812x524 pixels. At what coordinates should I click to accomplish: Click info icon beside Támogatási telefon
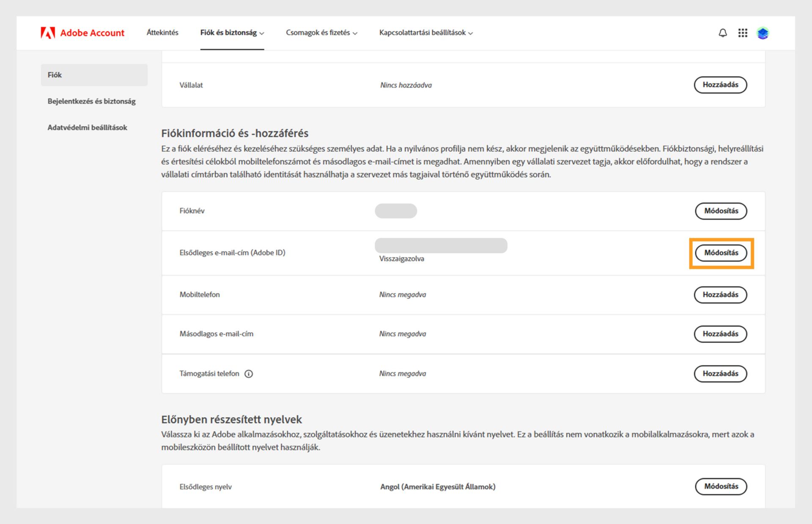[249, 374]
